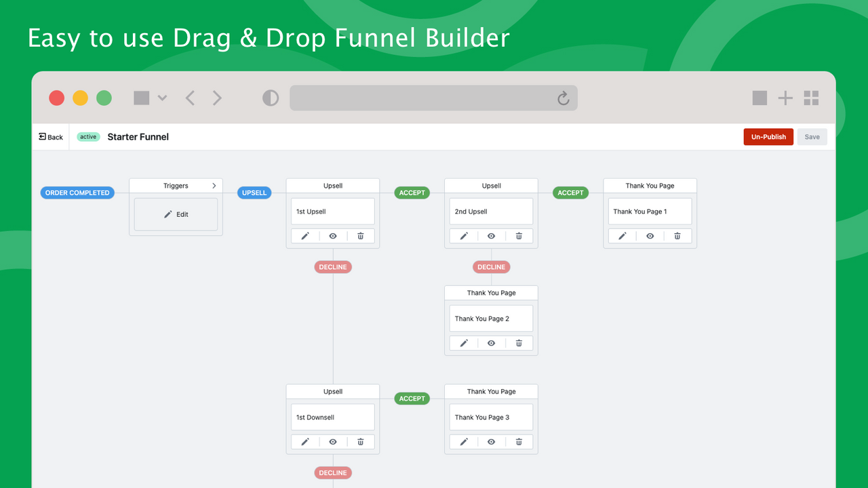Preview "2nd Upsell" using its eye icon

pos(491,235)
